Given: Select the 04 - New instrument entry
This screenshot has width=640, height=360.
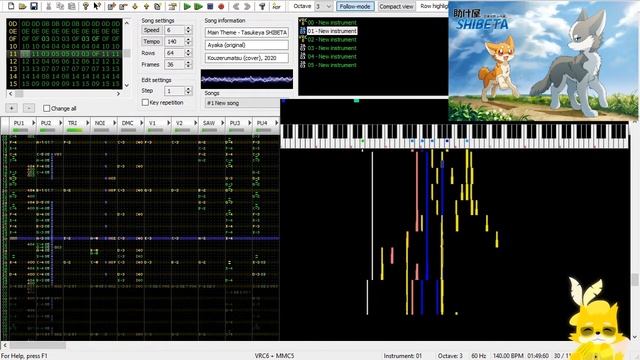Looking at the screenshot, I should (x=332, y=56).
